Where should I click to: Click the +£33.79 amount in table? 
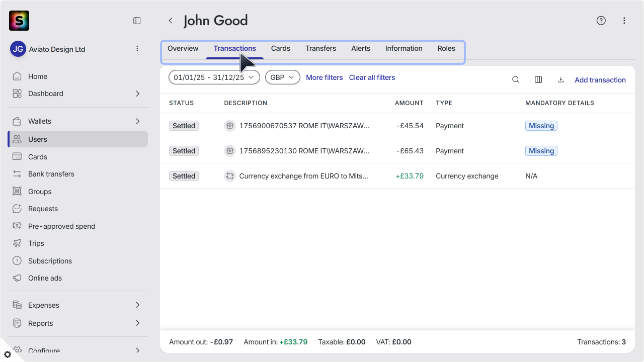[x=410, y=176]
